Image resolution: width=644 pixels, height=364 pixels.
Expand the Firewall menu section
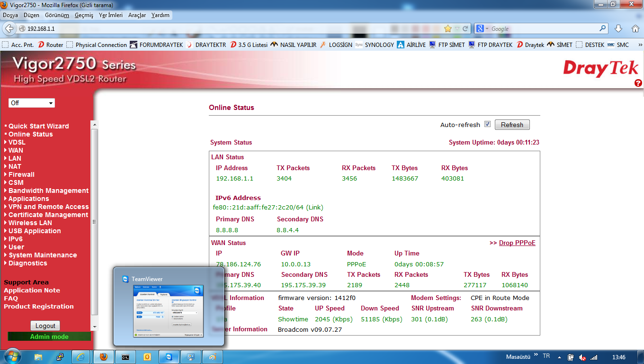click(x=21, y=174)
